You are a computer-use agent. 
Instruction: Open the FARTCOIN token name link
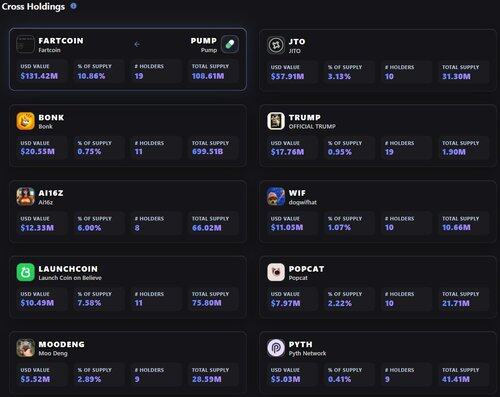[61, 41]
